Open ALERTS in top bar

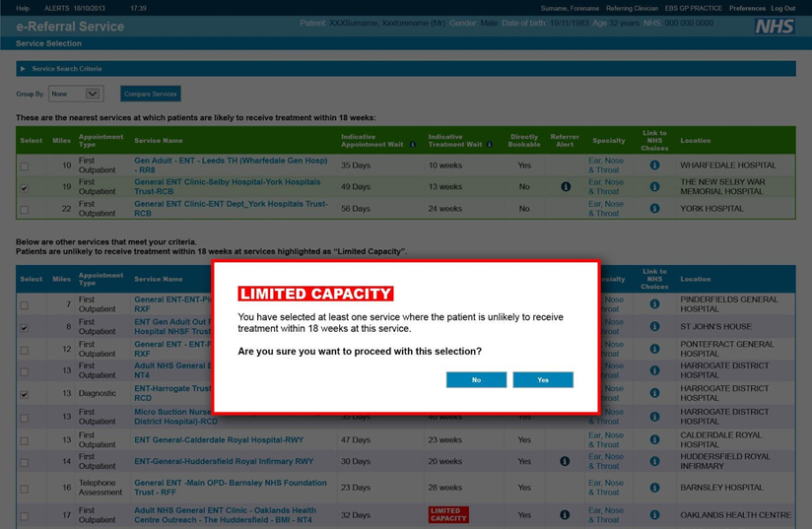(x=57, y=8)
